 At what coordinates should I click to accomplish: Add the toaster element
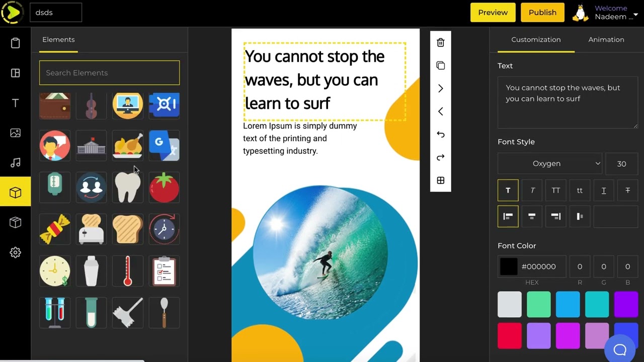[91, 229]
